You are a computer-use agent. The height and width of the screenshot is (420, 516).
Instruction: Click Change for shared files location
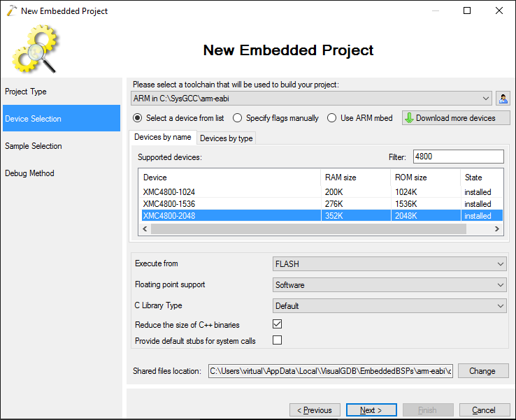coord(482,370)
